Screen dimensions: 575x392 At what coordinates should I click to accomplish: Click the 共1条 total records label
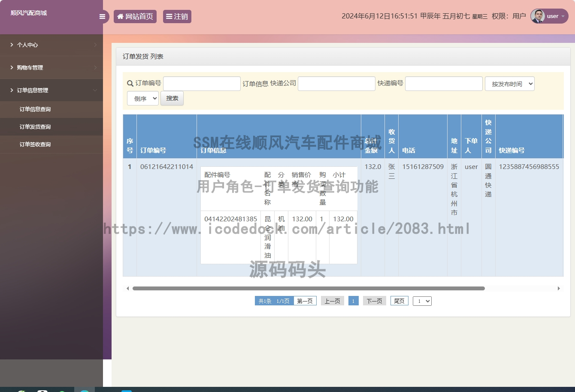point(265,301)
